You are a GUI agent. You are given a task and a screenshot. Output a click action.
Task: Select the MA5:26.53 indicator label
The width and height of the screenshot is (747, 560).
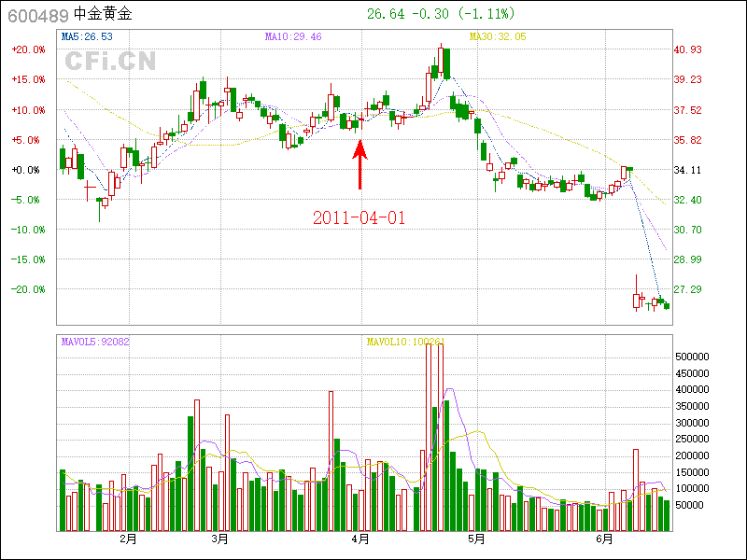[x=87, y=37]
